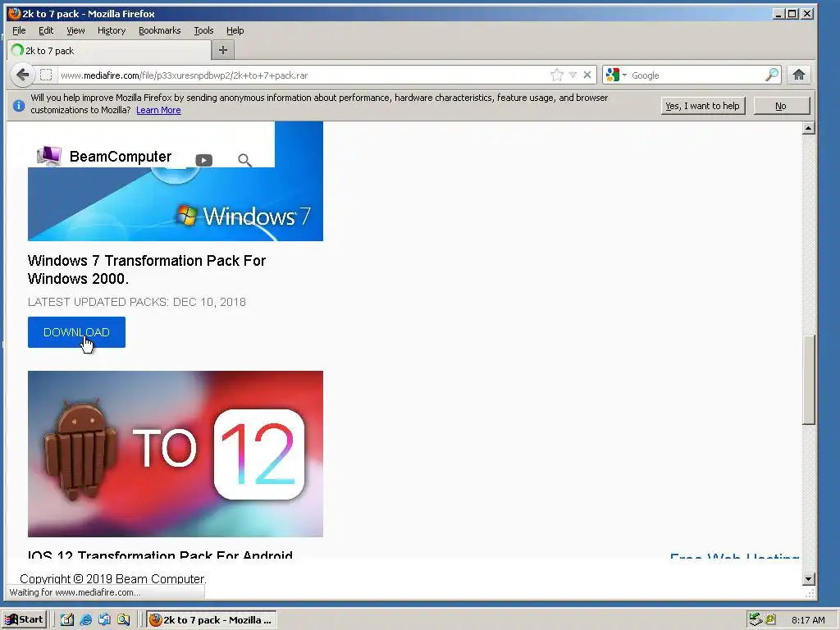Open the Windows 7 banner thumbnail
Image resolution: width=840 pixels, height=630 pixels.
click(x=176, y=203)
